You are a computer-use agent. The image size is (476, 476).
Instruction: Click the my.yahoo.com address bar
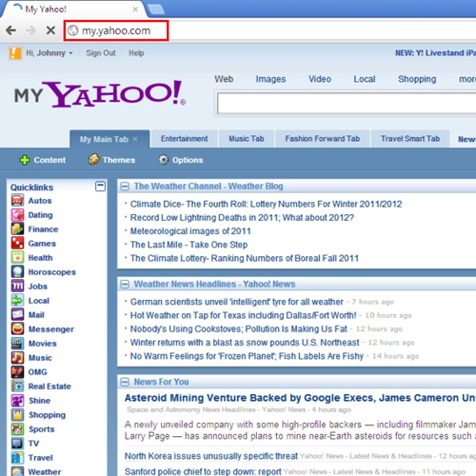tap(116, 30)
